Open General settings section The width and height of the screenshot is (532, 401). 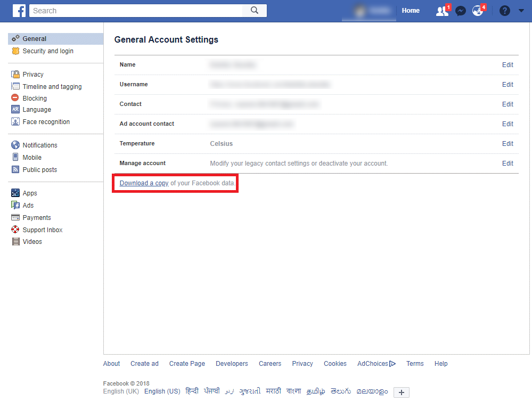pyautogui.click(x=55, y=39)
